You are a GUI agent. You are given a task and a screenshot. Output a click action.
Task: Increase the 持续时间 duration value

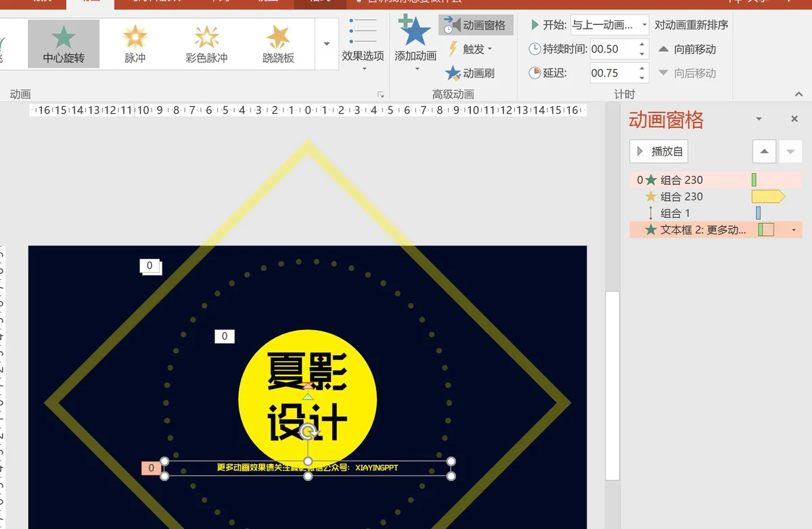(x=642, y=44)
